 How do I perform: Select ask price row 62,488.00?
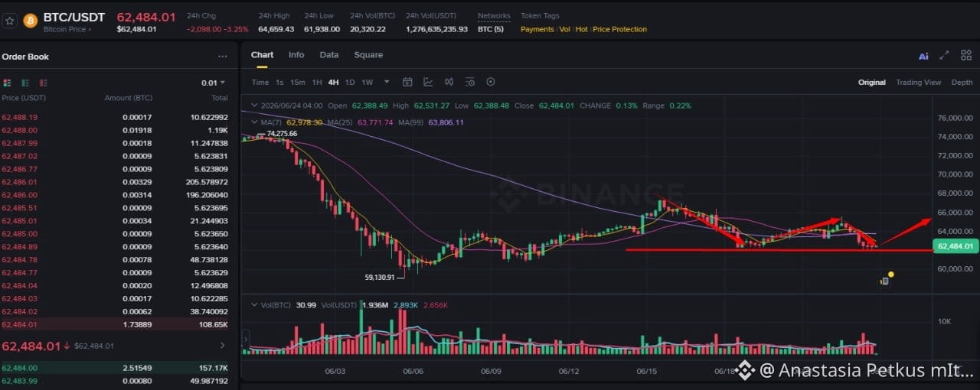pos(115,130)
